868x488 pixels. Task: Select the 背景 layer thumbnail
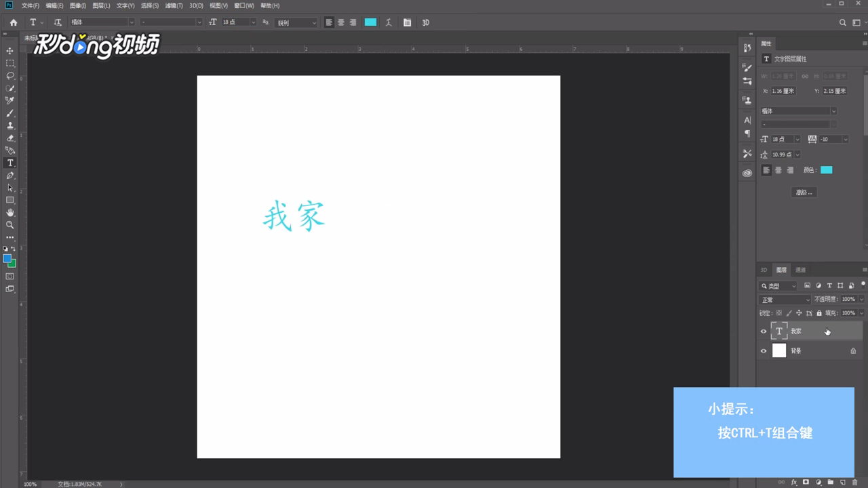(779, 350)
